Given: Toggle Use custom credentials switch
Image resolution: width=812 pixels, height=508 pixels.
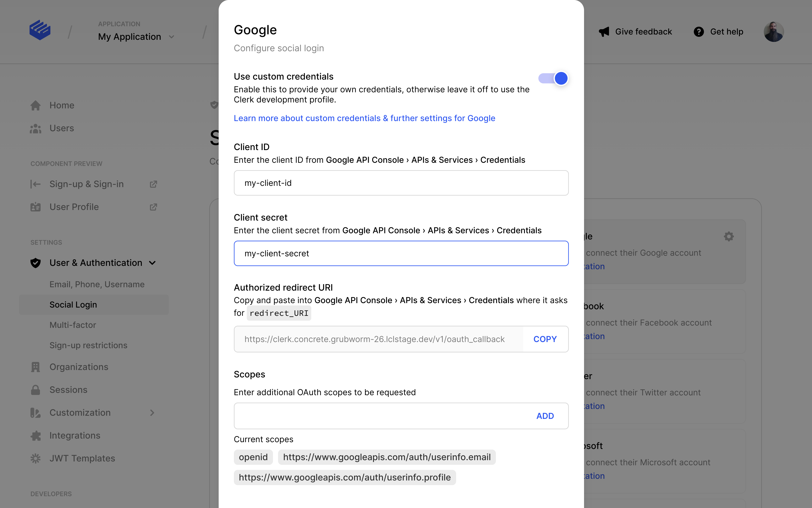Looking at the screenshot, I should pyautogui.click(x=553, y=78).
